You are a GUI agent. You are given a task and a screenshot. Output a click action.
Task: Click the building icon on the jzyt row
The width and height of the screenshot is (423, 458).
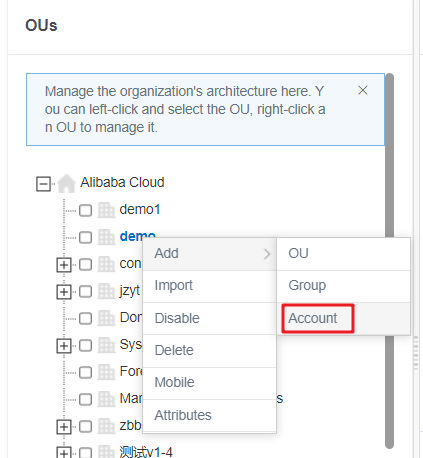[106, 291]
